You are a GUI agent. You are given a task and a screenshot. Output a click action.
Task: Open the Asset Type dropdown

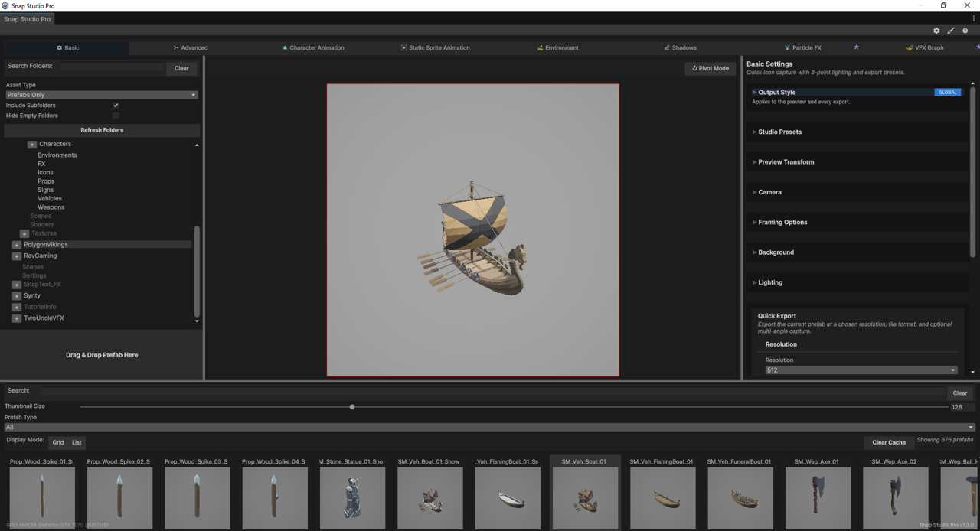pos(101,95)
